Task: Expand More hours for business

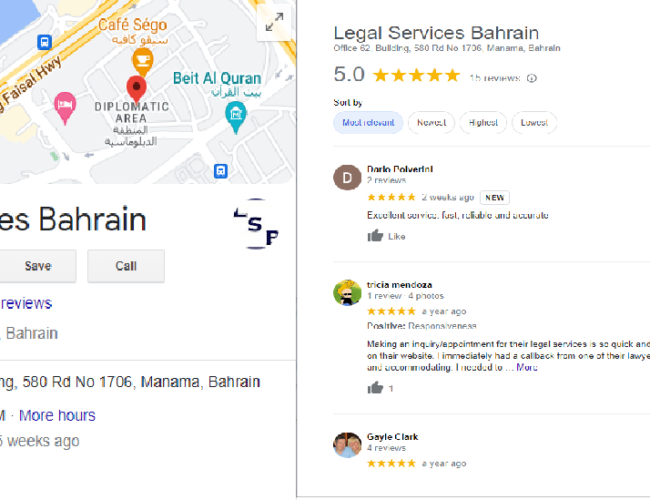Action: [57, 415]
